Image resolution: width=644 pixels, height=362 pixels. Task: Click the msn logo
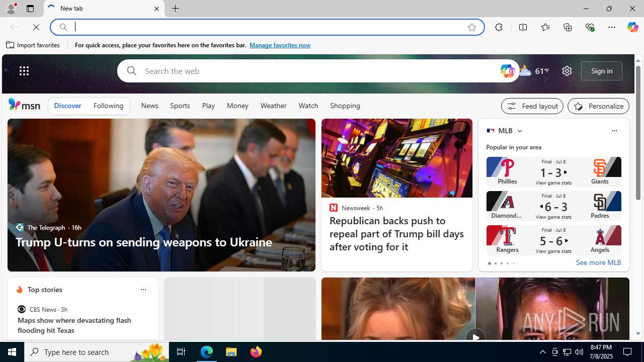coord(24,105)
